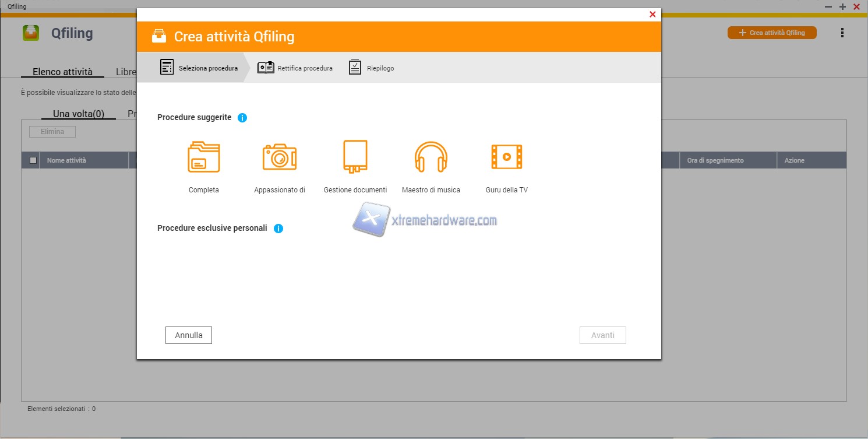The width and height of the screenshot is (868, 439).
Task: Switch to the Una volta(0) tab
Action: click(79, 114)
